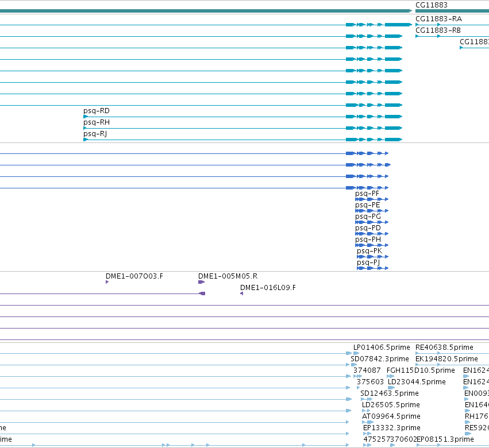Select the CG11883-RA transcript label
Viewport: 489px width, 448px height.
pyautogui.click(x=438, y=19)
